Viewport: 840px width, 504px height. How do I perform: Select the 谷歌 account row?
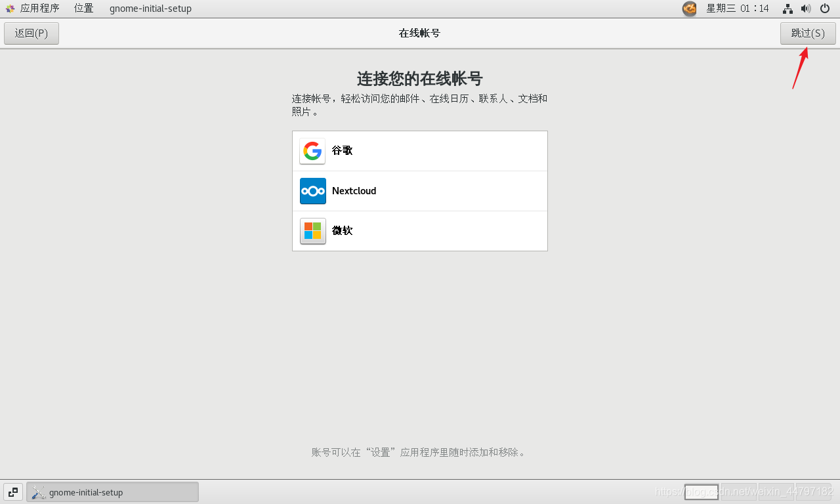(x=420, y=151)
